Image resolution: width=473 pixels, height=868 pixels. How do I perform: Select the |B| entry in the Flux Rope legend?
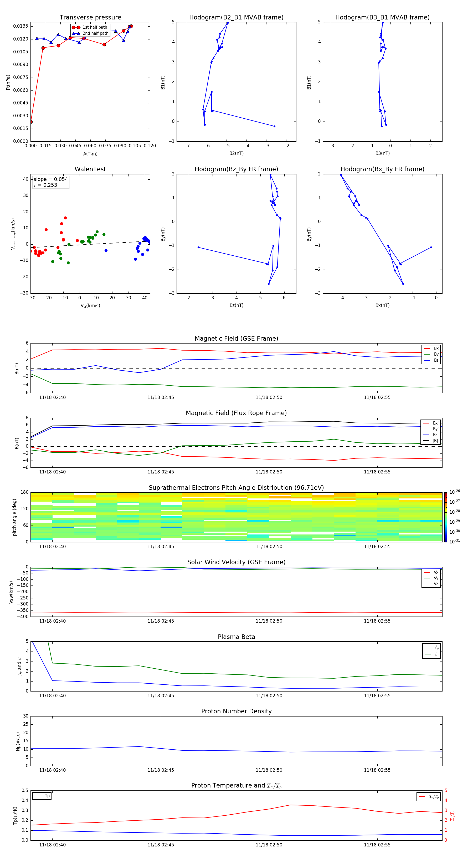point(431,441)
